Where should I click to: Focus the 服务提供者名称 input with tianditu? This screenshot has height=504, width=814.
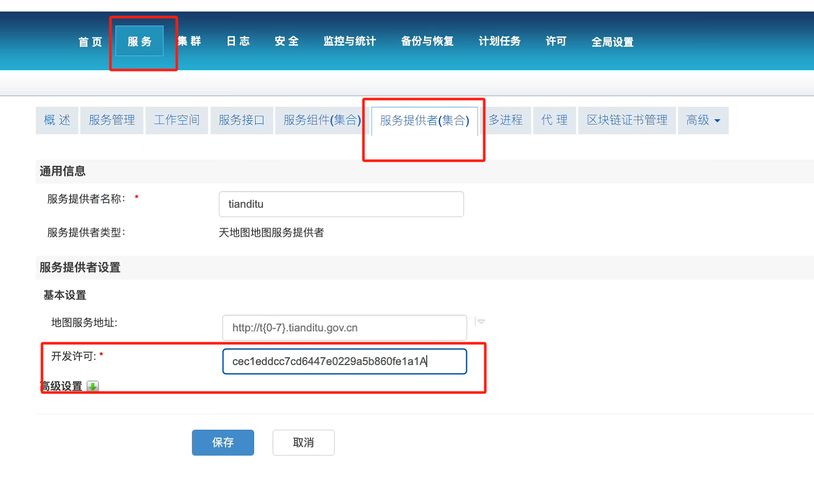click(341, 204)
